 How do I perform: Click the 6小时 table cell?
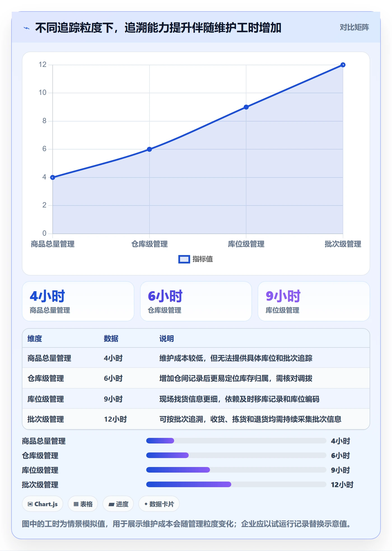point(113,379)
